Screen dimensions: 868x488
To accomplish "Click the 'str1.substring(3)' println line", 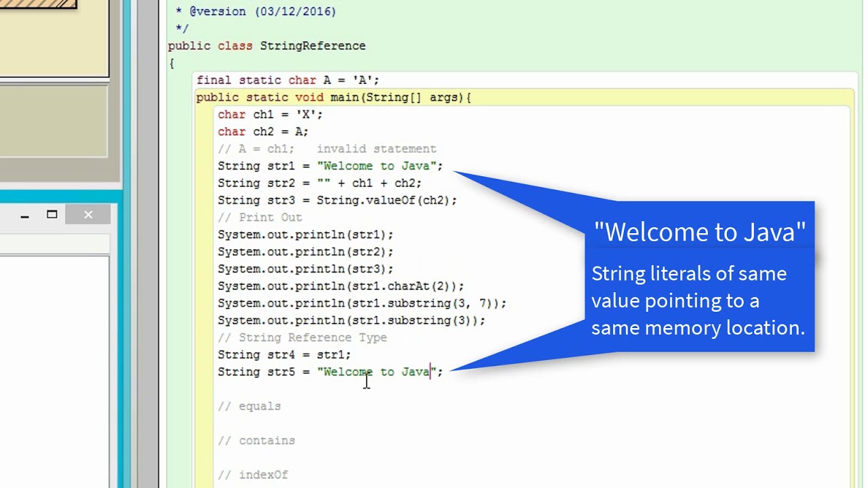I will click(x=351, y=321).
